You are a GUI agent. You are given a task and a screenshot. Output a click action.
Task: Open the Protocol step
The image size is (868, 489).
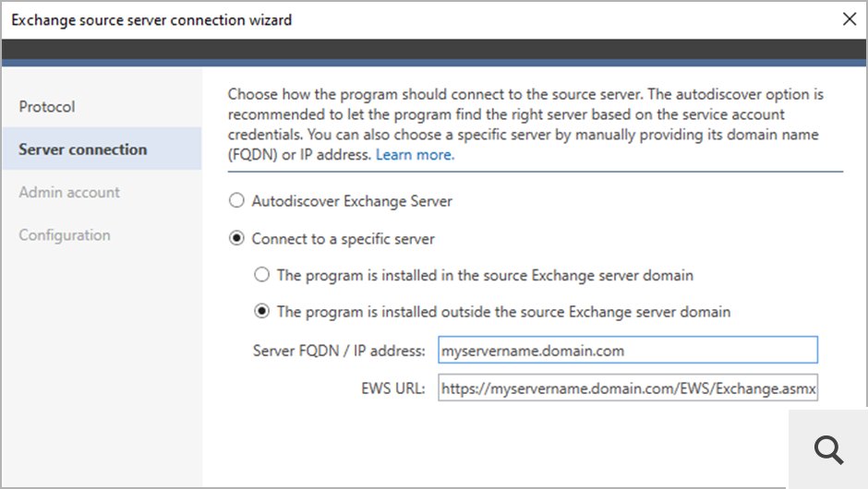[47, 107]
